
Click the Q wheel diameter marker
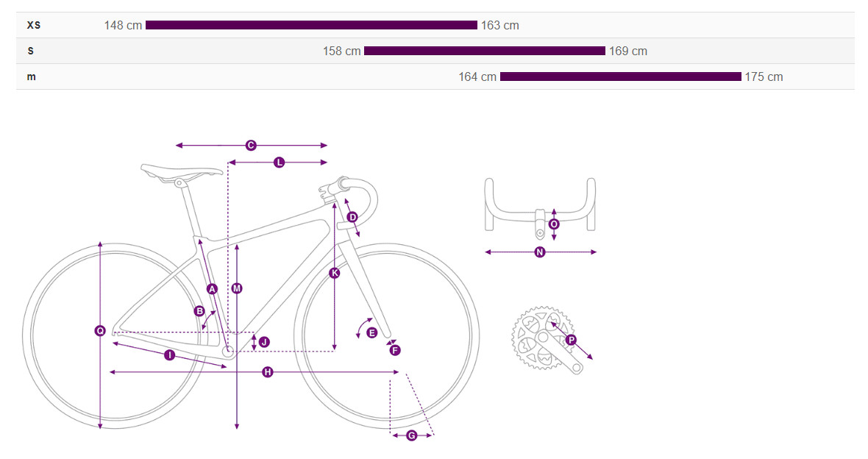coord(100,331)
